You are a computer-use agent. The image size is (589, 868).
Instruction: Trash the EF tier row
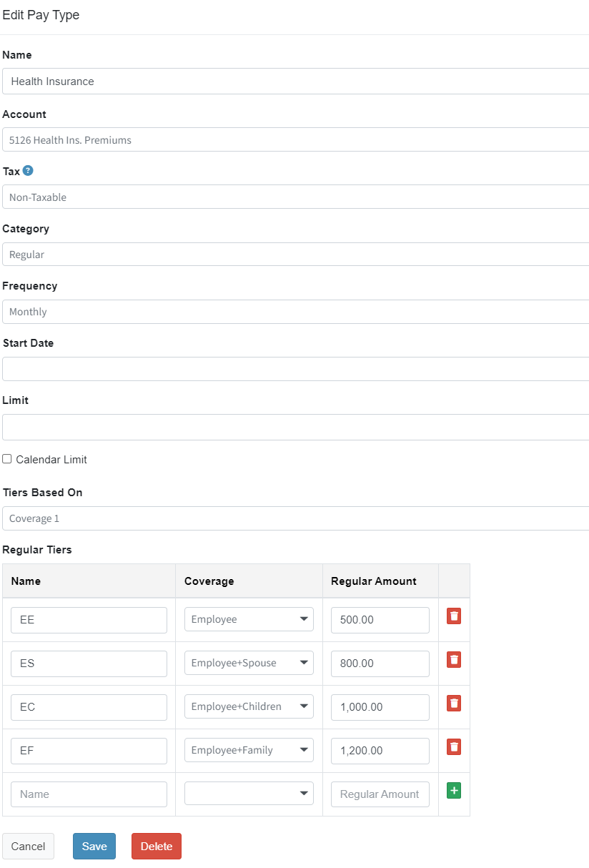click(x=454, y=747)
